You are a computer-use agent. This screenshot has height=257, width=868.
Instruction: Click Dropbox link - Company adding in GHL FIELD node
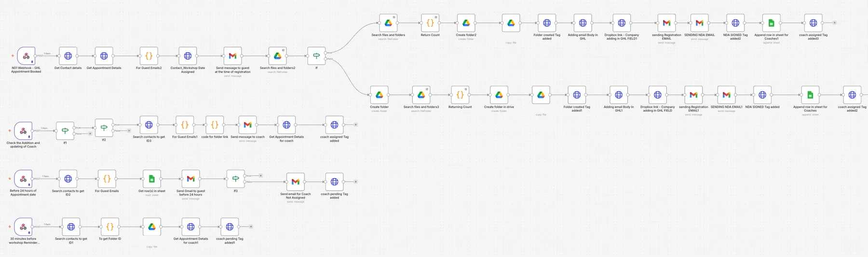tap(658, 95)
